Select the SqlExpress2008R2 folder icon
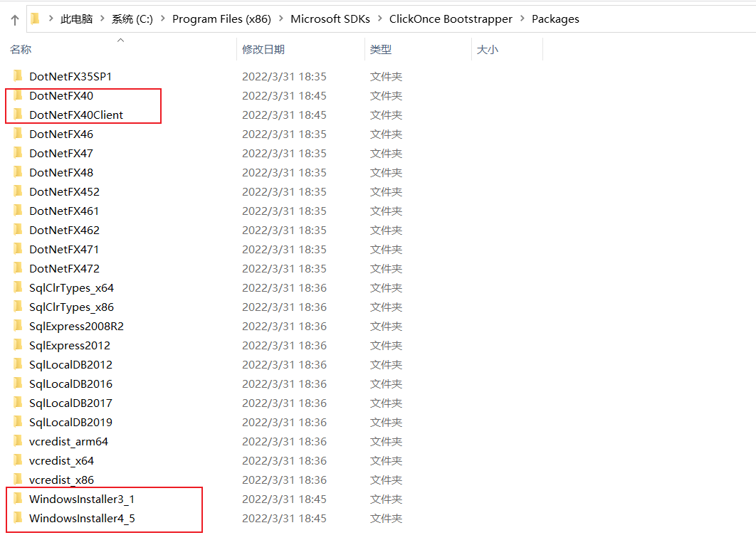 (18, 326)
